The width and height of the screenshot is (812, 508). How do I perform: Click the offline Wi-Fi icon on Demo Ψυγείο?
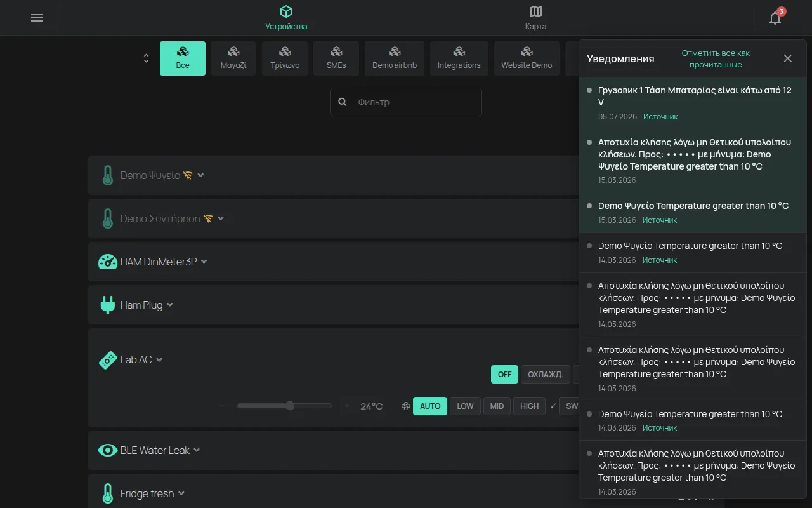click(188, 175)
